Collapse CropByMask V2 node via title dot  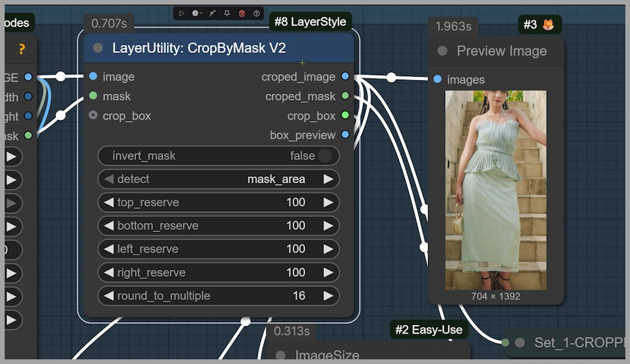pos(98,48)
